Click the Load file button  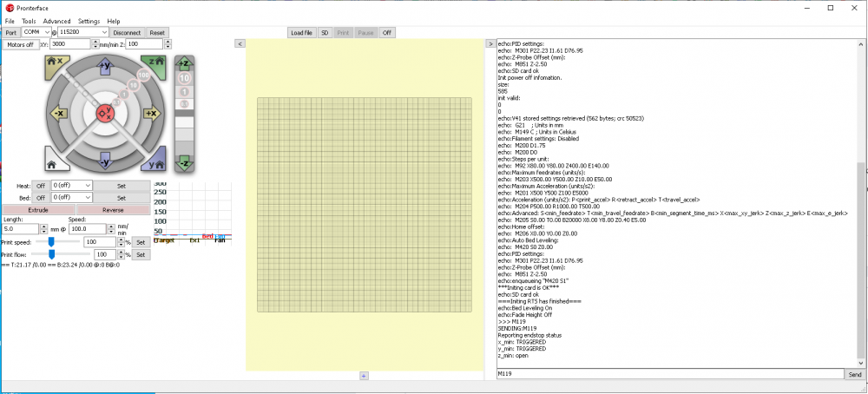302,33
